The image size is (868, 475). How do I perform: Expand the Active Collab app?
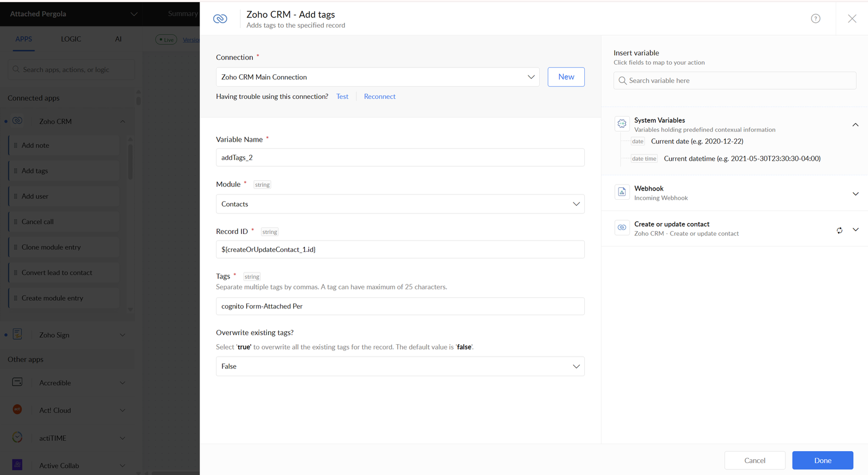123,466
